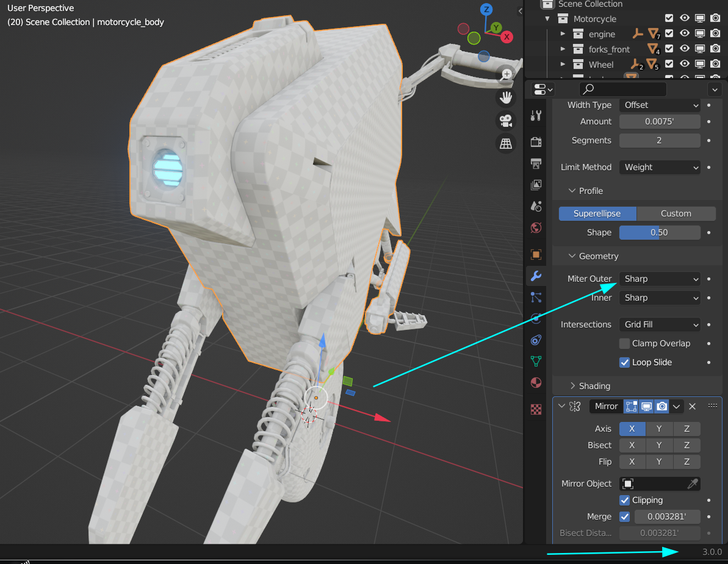
Task: Select the Custom profile tab
Action: (676, 214)
